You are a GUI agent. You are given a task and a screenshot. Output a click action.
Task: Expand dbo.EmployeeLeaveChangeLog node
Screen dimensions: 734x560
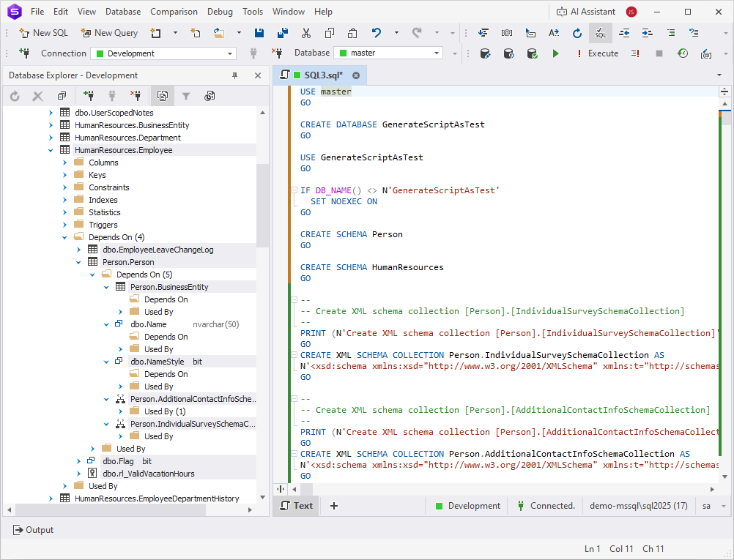click(78, 250)
